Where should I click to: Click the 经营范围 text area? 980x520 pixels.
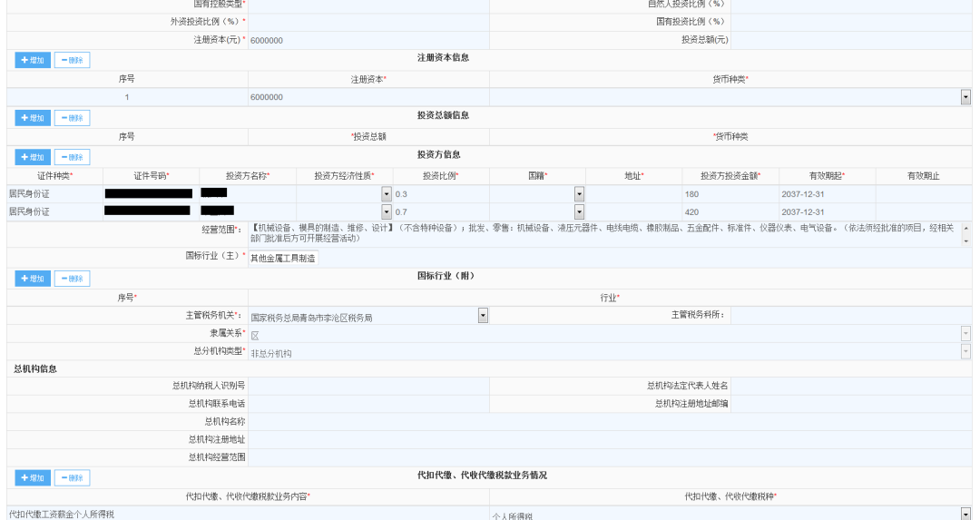click(605, 234)
